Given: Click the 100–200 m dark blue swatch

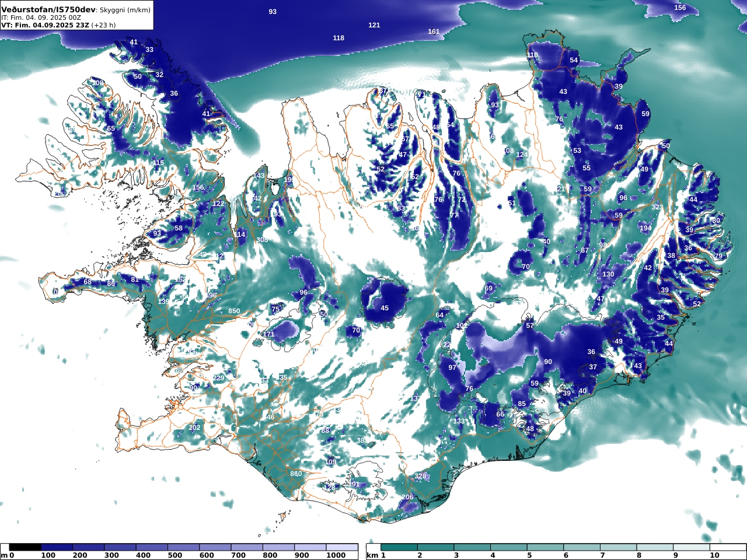Looking at the screenshot, I should (x=57, y=547).
